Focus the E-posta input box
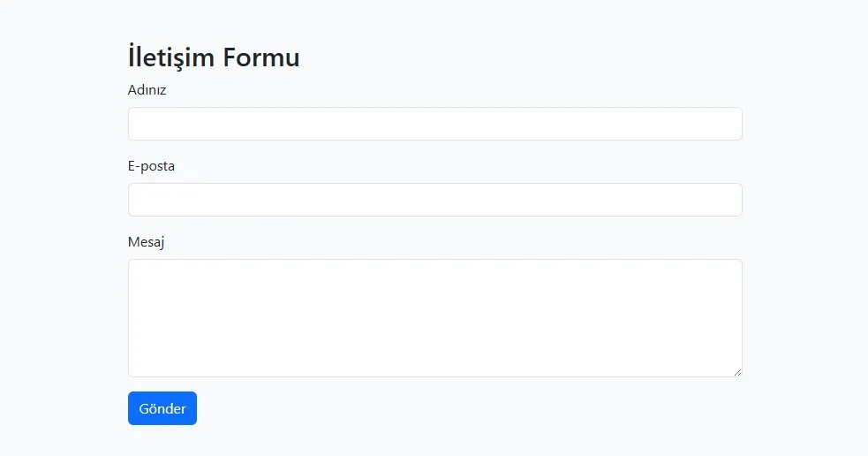This screenshot has width=868, height=456. point(434,200)
